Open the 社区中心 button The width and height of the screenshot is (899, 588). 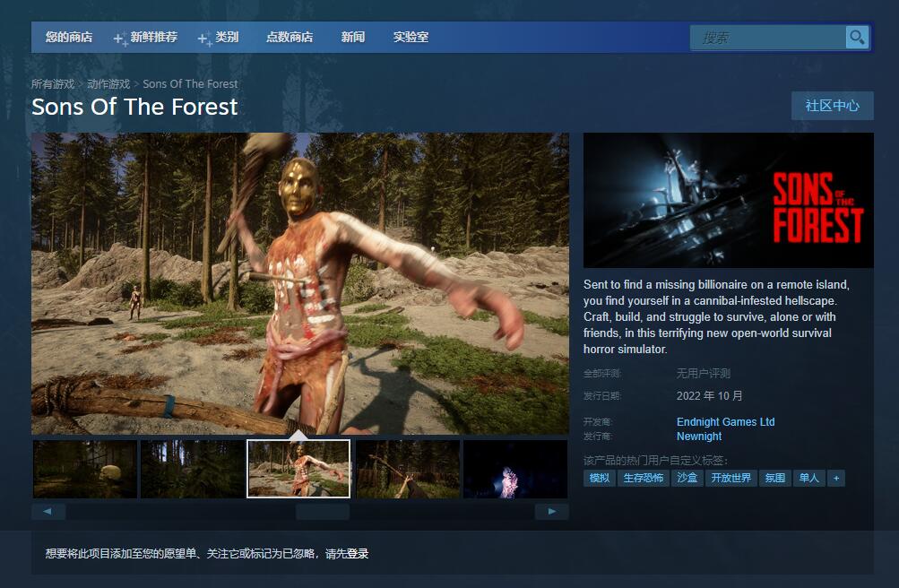click(833, 106)
